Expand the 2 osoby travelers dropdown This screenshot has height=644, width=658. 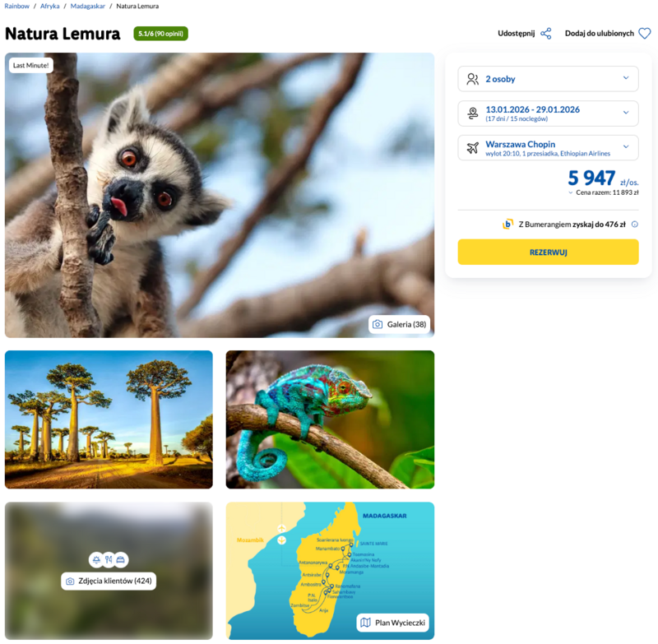tap(548, 79)
